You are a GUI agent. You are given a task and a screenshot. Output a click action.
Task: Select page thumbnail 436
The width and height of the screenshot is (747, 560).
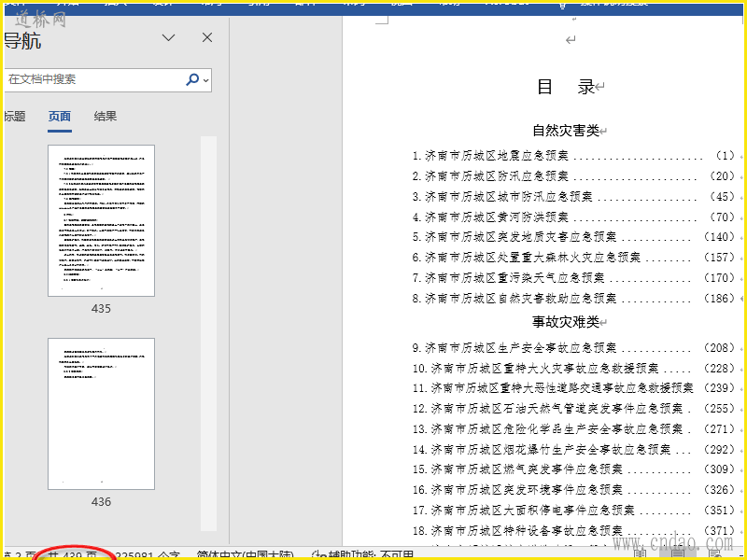coord(101,413)
